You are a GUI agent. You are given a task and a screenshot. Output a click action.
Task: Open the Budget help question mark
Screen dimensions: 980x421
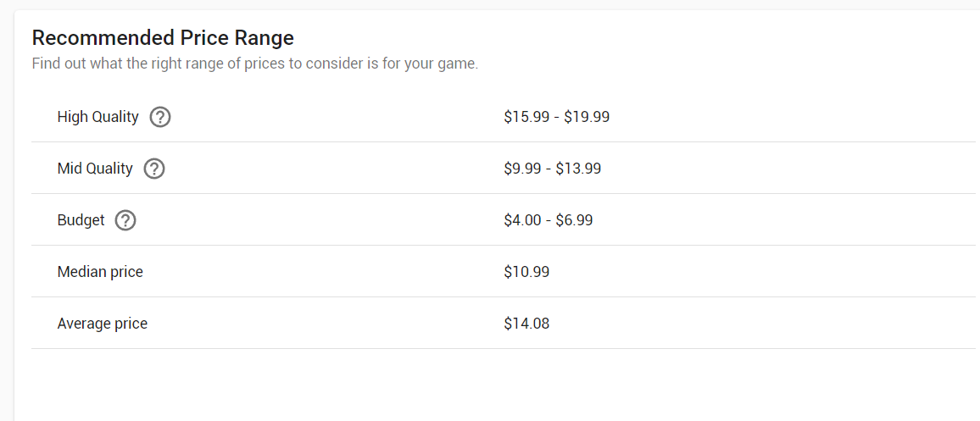click(x=125, y=220)
